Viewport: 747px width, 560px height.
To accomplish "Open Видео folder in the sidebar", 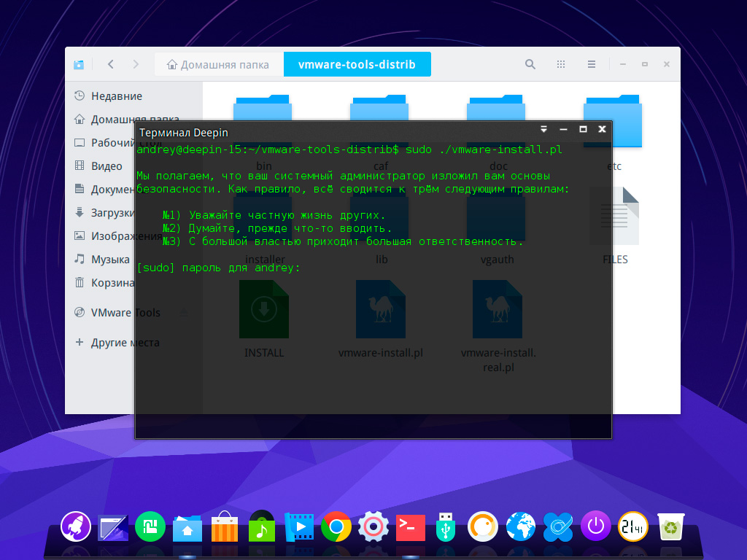I will coord(107,166).
